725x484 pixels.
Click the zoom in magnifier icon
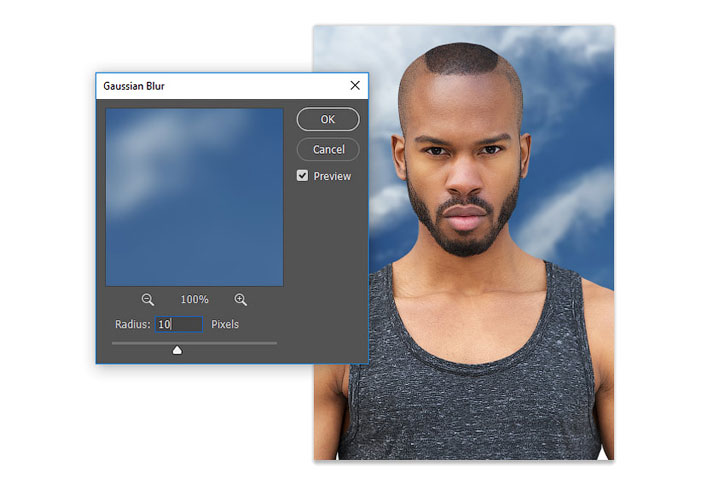pos(241,300)
